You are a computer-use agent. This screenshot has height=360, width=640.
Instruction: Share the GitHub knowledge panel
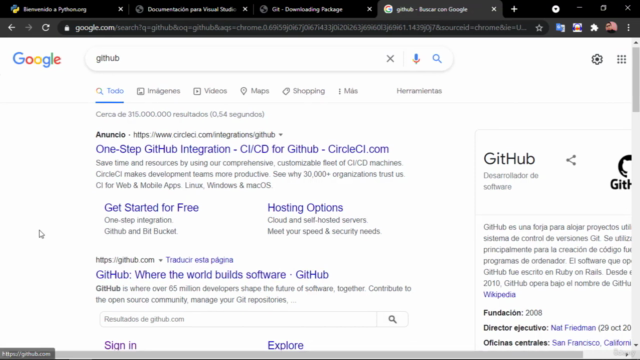point(571,160)
